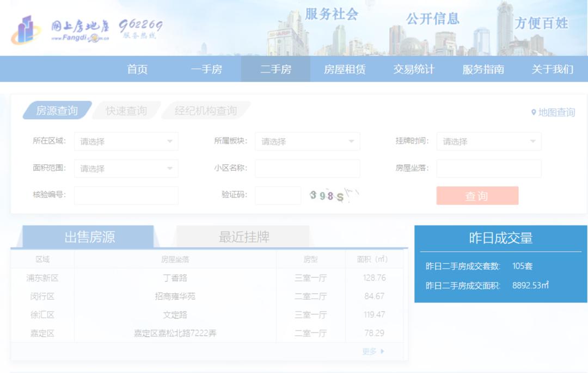Focus the 核验编号 input field
The image size is (588, 373).
click(126, 196)
